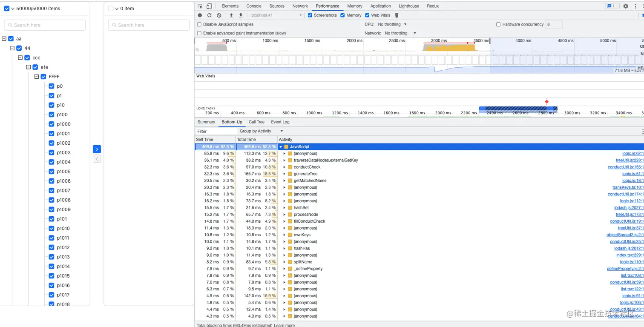The width and height of the screenshot is (644, 327).
Task: Check the select-all checkbox of the 0 item list
Action: 111,9
